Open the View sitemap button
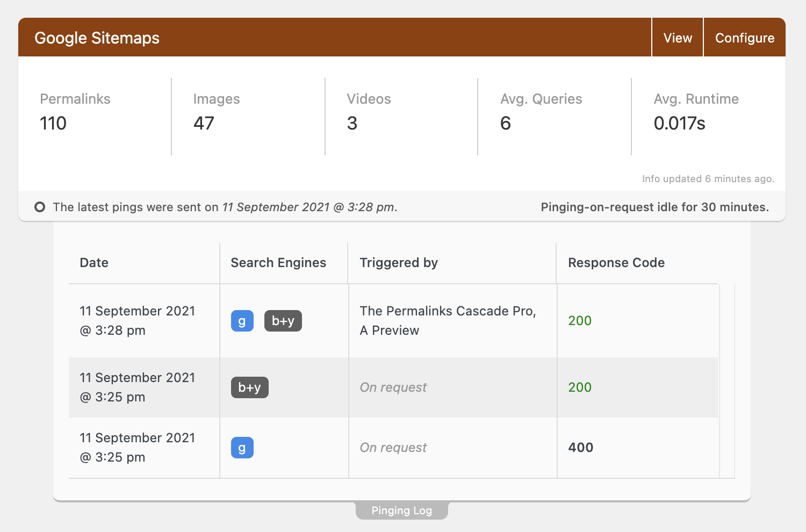 tap(678, 38)
